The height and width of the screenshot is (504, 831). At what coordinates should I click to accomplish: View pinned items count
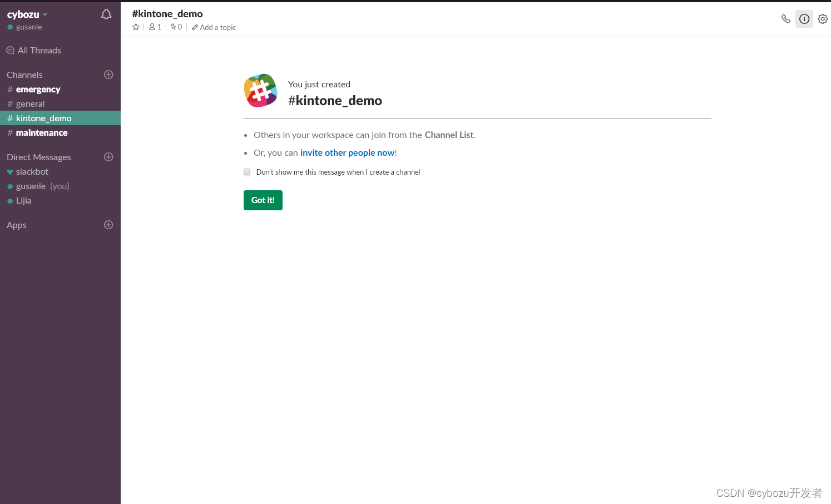(x=176, y=27)
